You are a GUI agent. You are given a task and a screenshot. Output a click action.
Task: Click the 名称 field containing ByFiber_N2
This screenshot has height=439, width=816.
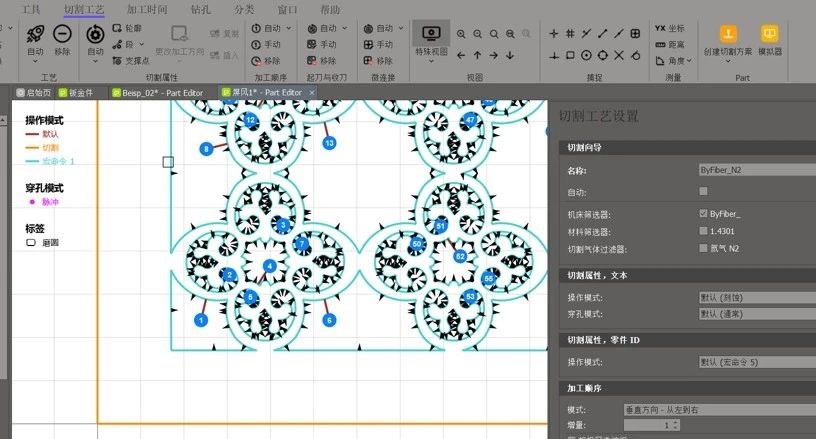tap(757, 170)
